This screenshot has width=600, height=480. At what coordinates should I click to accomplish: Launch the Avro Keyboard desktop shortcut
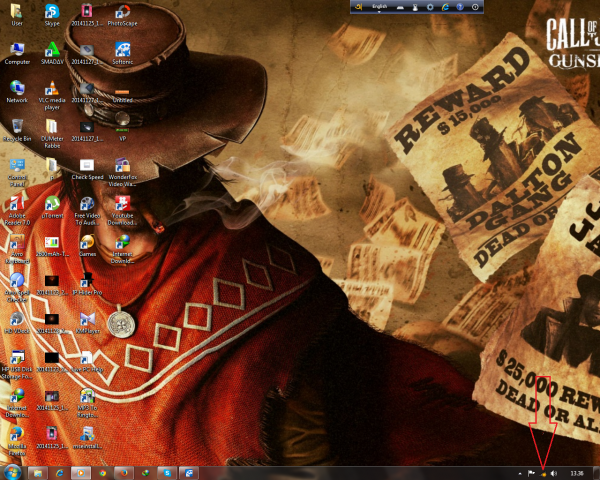pos(17,250)
